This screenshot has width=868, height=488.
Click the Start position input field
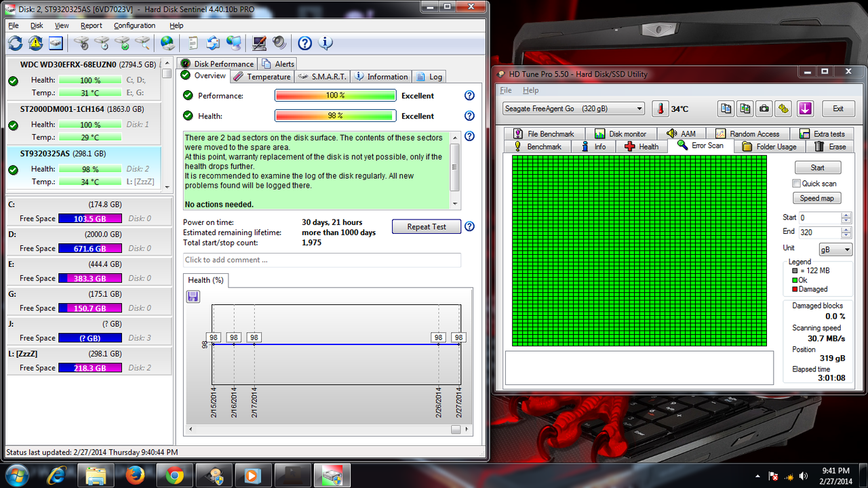819,218
